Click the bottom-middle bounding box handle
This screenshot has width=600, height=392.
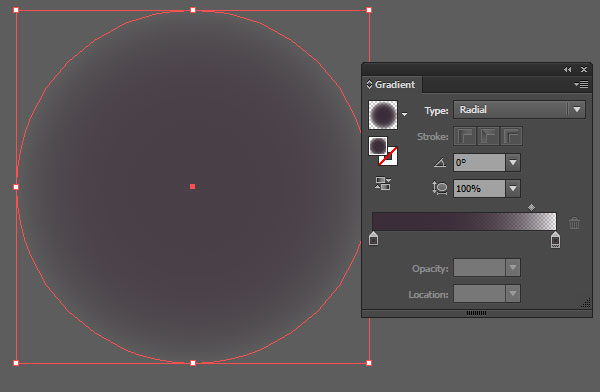coord(193,363)
